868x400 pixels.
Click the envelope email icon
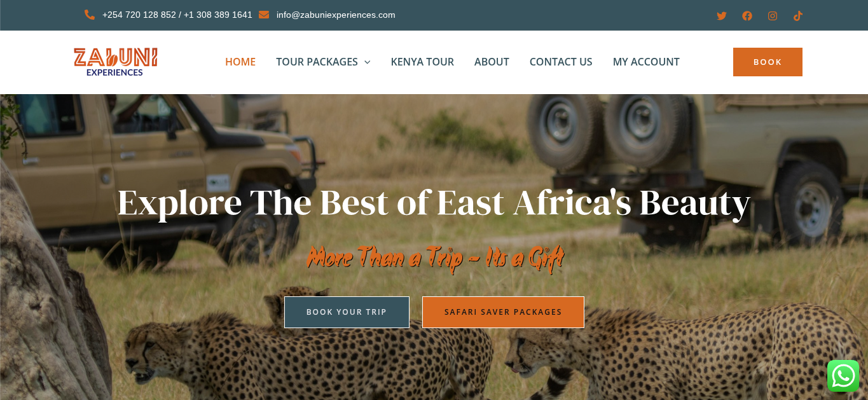[x=264, y=15]
